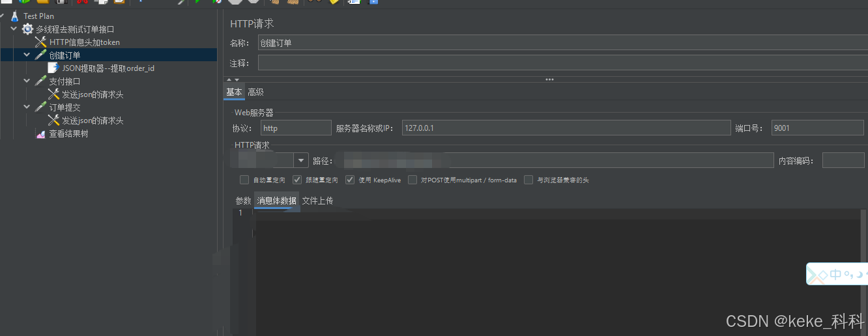The width and height of the screenshot is (868, 336).
Task: Click the chart icon beside 查看结果树
Action: click(40, 134)
